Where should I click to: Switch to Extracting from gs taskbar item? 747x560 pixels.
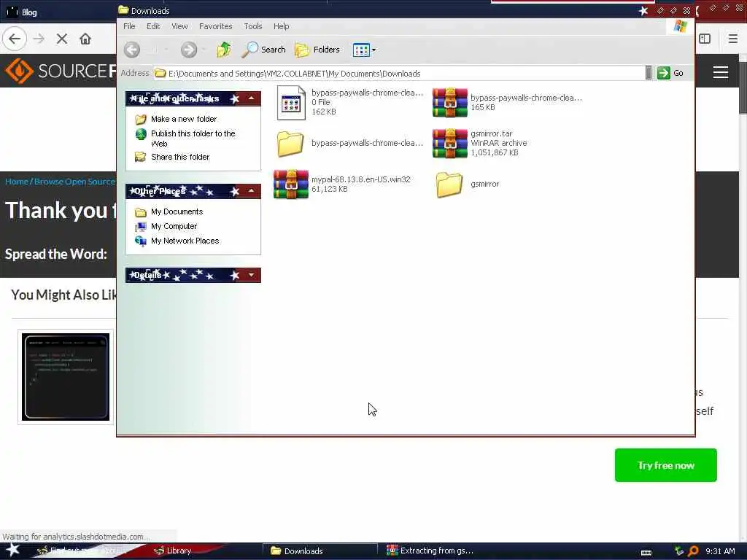point(430,551)
